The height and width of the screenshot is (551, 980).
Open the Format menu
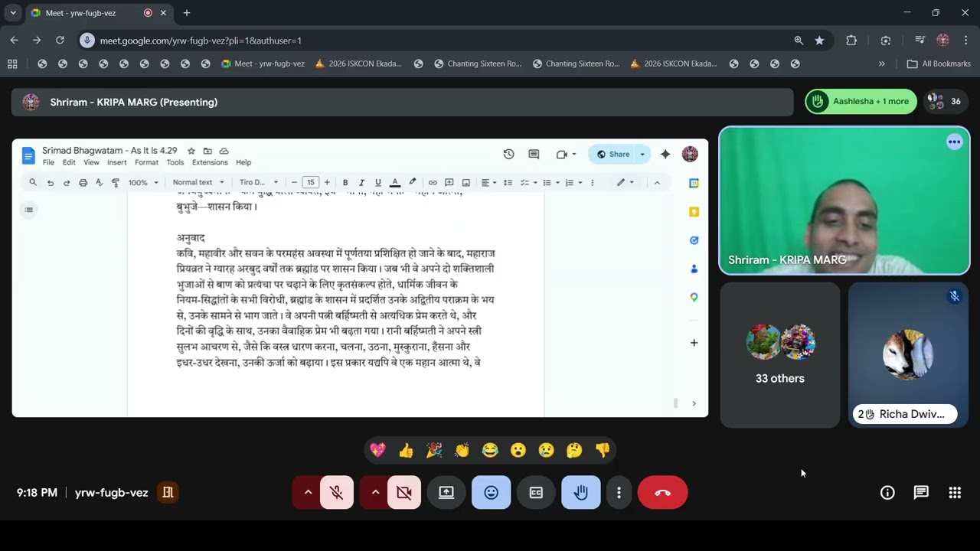pyautogui.click(x=146, y=162)
